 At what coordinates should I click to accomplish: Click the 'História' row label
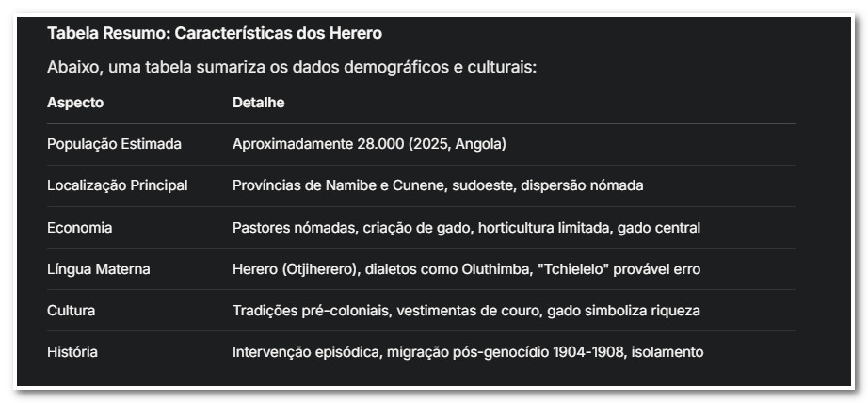click(x=72, y=352)
